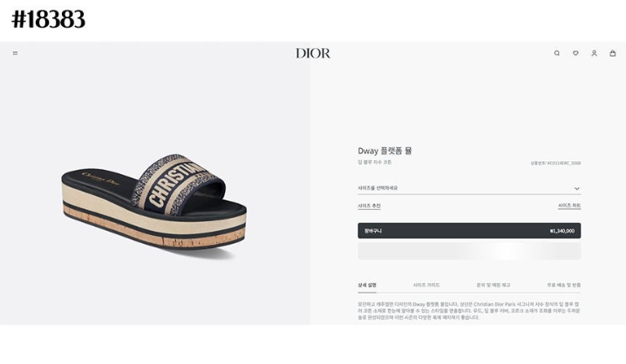
Task: Click the grey loading button below cart
Action: point(469,252)
